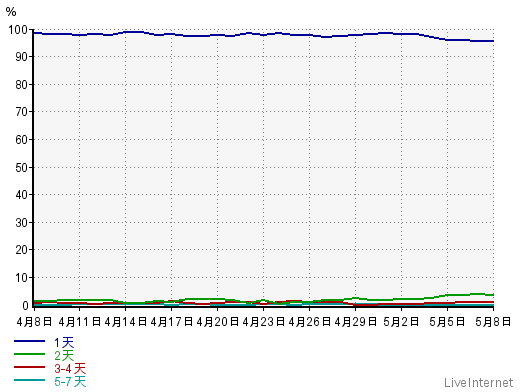Click the blue 1天 legend line swatch
This screenshot has height=392, width=520.
point(29,341)
